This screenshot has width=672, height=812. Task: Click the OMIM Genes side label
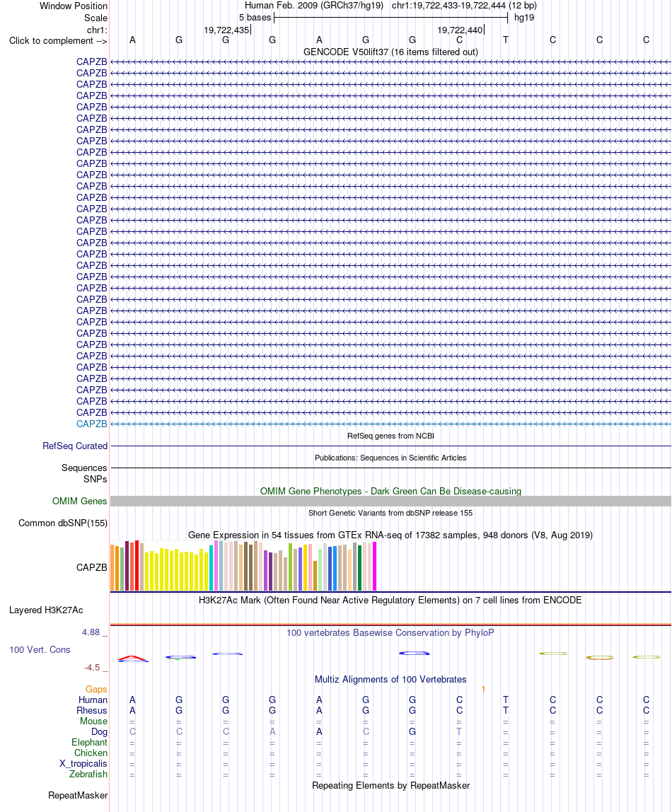click(80, 501)
